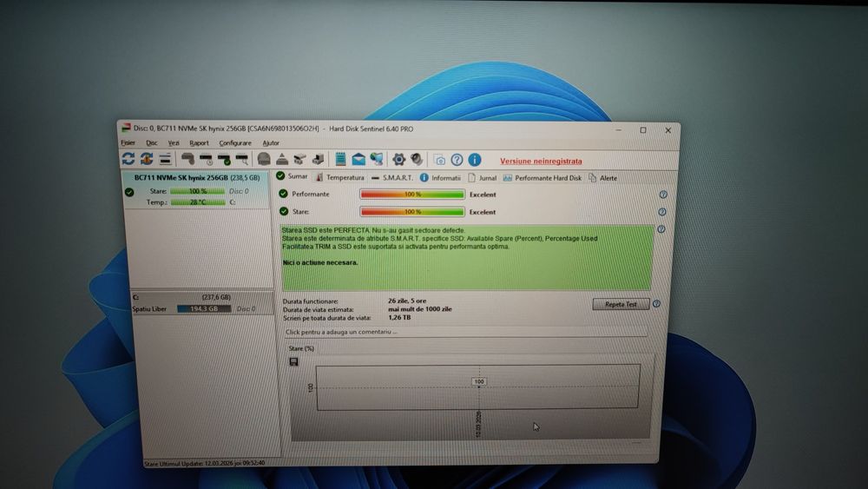Screen dimensions: 868x489
Task: Click the floppy save icon above graph
Action: pyautogui.click(x=294, y=361)
